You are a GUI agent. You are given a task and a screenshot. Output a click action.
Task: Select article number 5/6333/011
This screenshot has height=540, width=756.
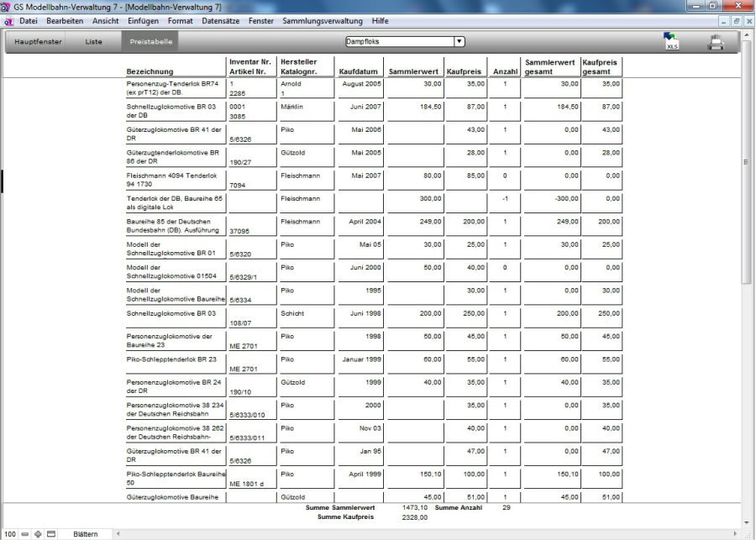(x=247, y=438)
